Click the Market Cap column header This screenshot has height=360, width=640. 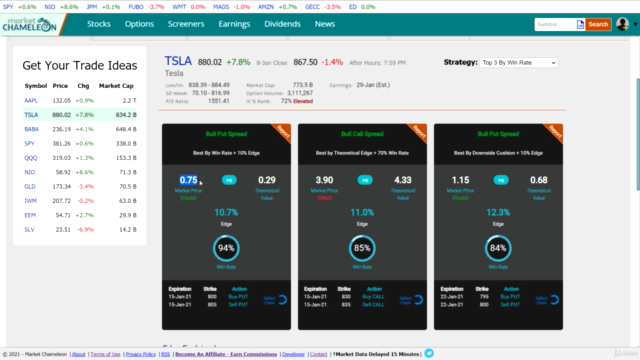[116, 86]
